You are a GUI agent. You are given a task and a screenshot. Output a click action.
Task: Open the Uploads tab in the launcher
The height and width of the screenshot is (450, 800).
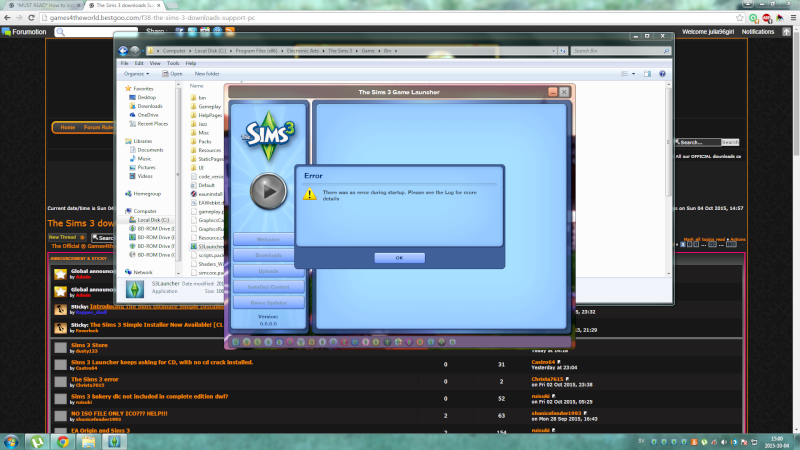[268, 271]
